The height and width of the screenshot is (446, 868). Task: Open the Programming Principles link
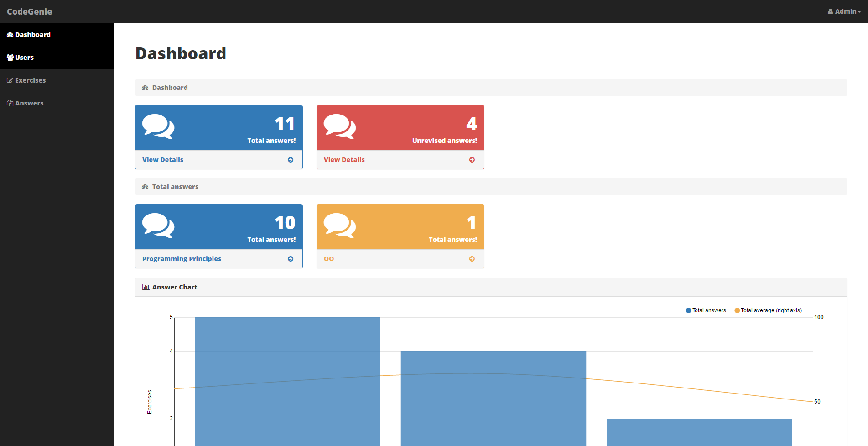(182, 259)
